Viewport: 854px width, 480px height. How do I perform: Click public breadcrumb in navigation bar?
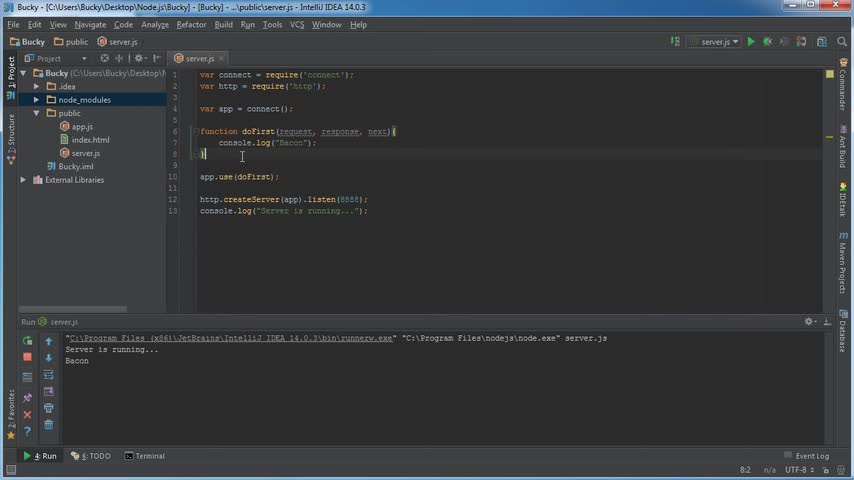point(71,42)
